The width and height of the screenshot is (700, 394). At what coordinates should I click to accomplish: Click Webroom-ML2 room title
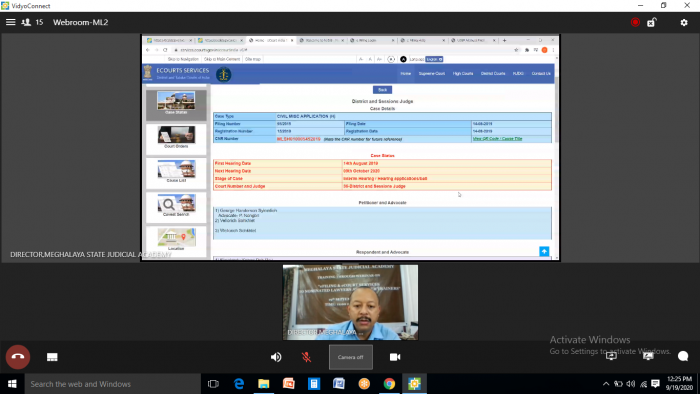click(80, 22)
